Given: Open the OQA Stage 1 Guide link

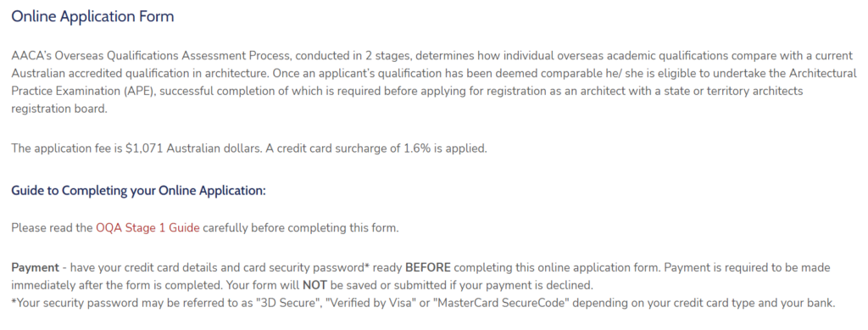Looking at the screenshot, I should [x=147, y=227].
